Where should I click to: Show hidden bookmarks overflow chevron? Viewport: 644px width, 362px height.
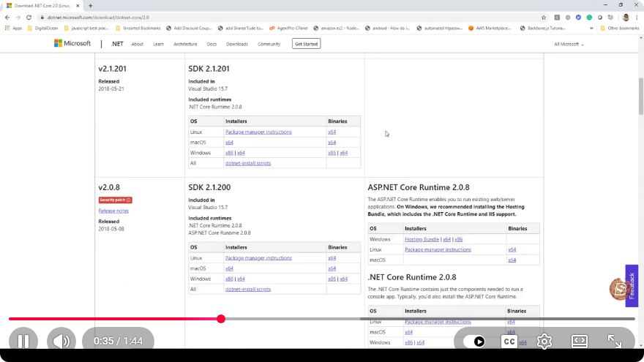coord(591,29)
